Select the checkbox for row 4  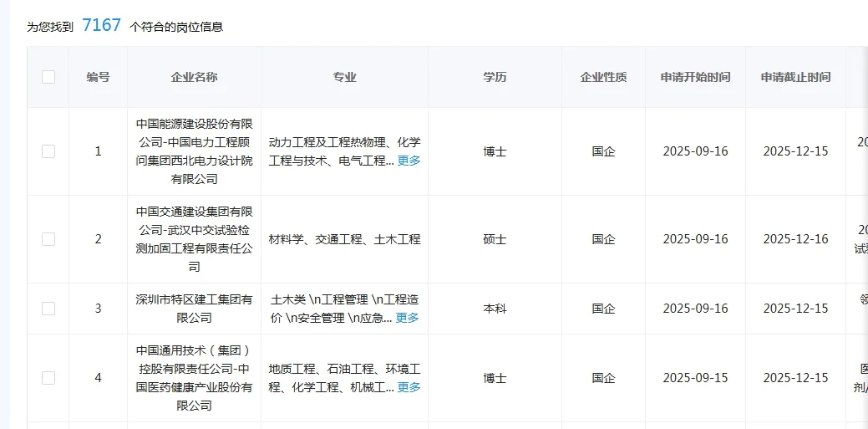[x=48, y=378]
